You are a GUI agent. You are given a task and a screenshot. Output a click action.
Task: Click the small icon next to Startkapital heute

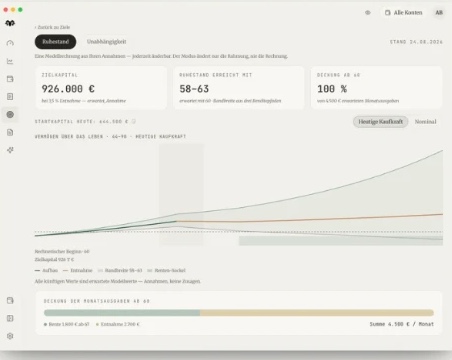(x=133, y=121)
